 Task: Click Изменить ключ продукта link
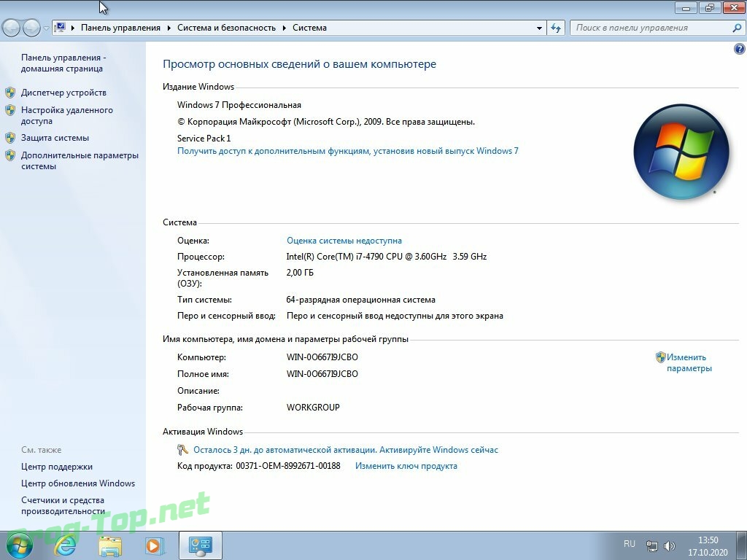406,466
